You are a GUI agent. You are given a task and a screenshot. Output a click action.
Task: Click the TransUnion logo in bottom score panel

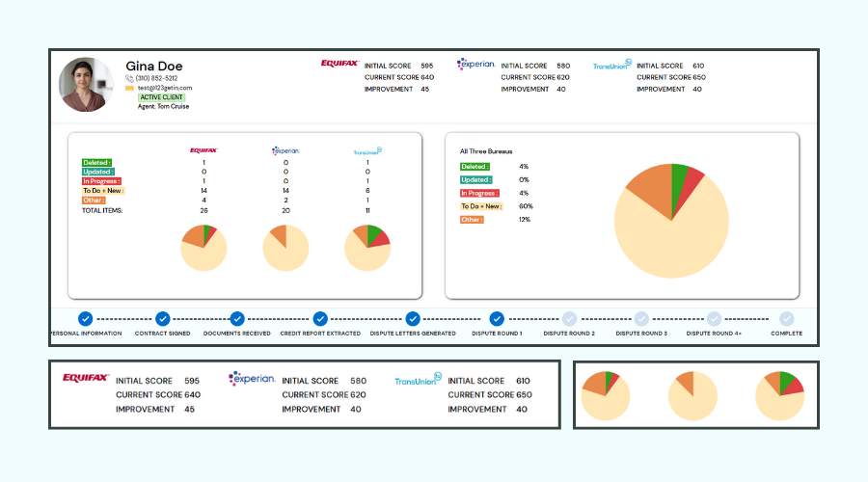(418, 380)
